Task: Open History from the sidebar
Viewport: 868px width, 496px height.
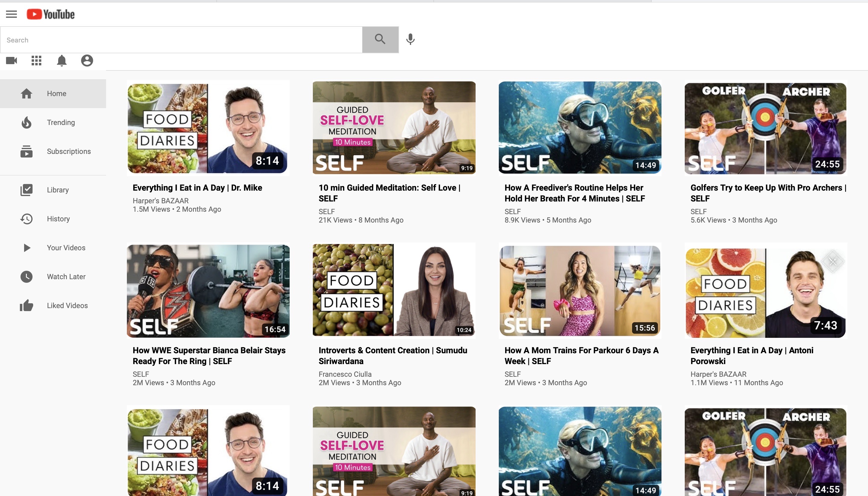Action: tap(58, 219)
